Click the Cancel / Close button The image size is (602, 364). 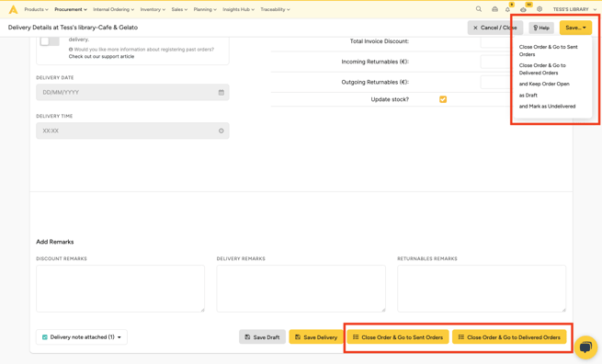pyautogui.click(x=494, y=28)
